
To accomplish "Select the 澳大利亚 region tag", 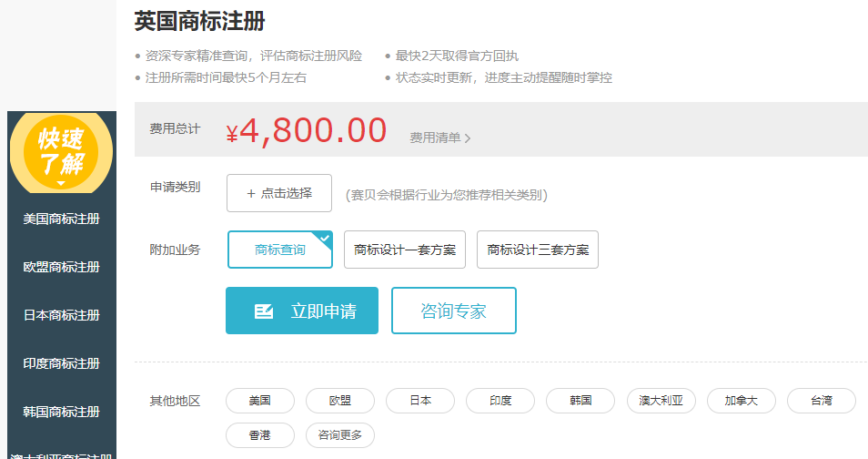I will pos(661,401).
